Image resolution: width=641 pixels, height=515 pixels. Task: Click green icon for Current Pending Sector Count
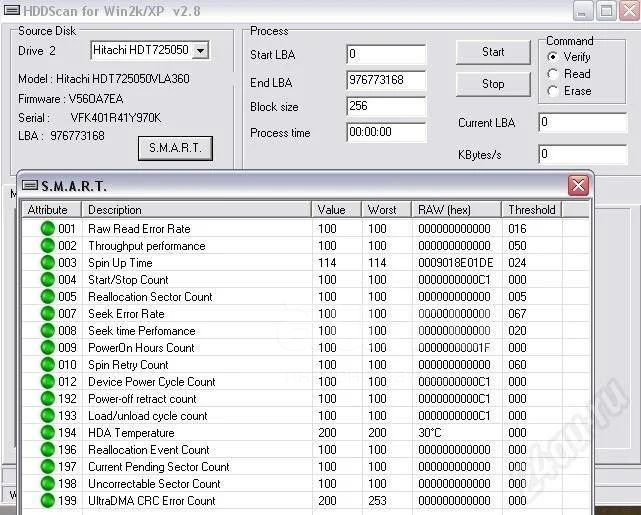tap(48, 467)
